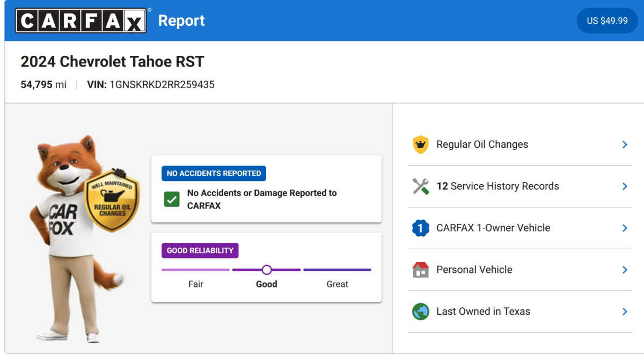Expand the Regular Oil Changes chevron
644x354 pixels.
tap(625, 145)
